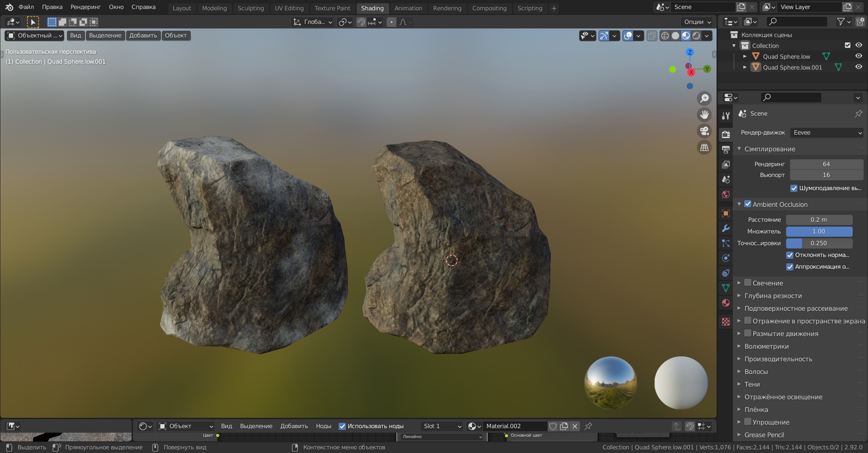
Task: Expand Quad Sphere.low tree item
Action: point(745,56)
